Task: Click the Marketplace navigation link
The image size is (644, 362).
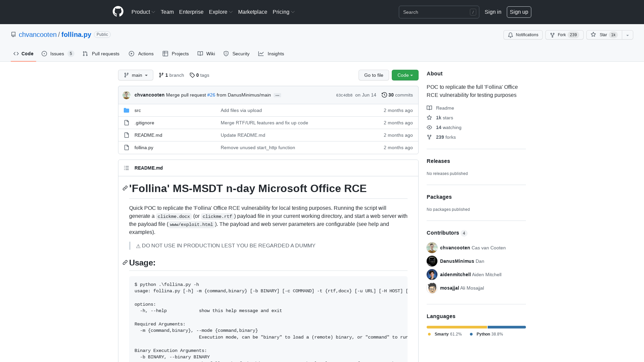Action: click(253, 12)
